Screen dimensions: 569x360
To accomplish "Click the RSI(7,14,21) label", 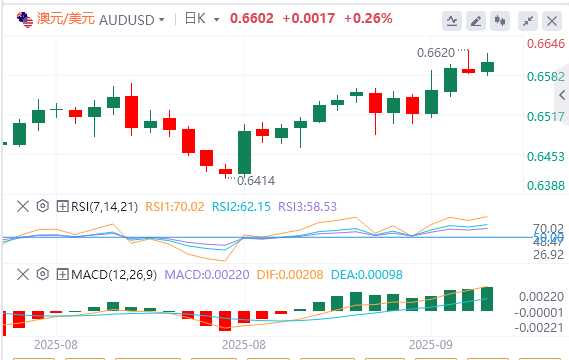I will [x=105, y=207].
